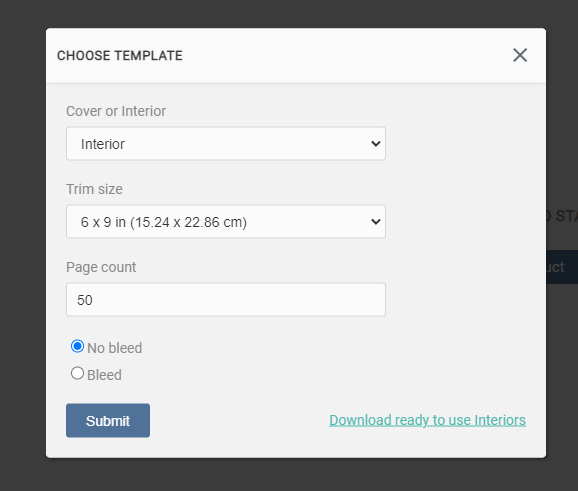Click the dimmed backdrop below the dialog

289,476
